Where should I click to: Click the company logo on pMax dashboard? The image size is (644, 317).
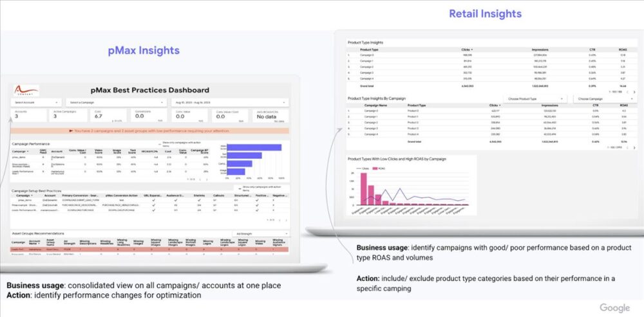[26, 90]
